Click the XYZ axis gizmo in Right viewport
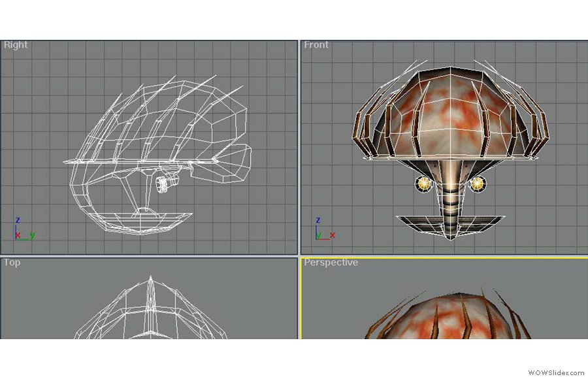 pyautogui.click(x=25, y=229)
